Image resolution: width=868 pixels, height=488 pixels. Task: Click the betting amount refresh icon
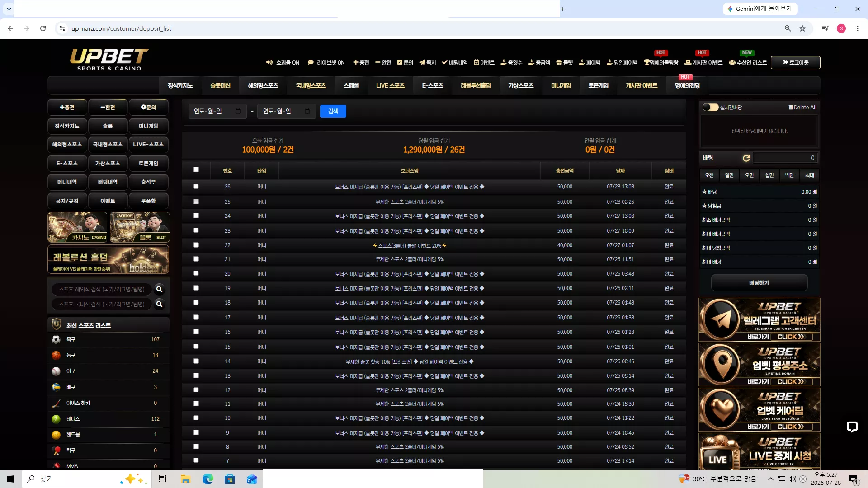(x=746, y=158)
